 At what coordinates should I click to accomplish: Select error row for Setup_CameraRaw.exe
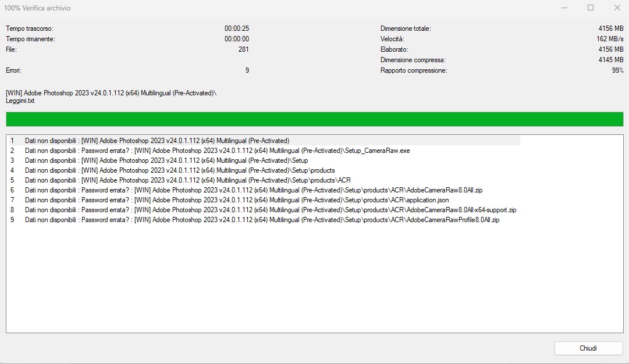265,151
